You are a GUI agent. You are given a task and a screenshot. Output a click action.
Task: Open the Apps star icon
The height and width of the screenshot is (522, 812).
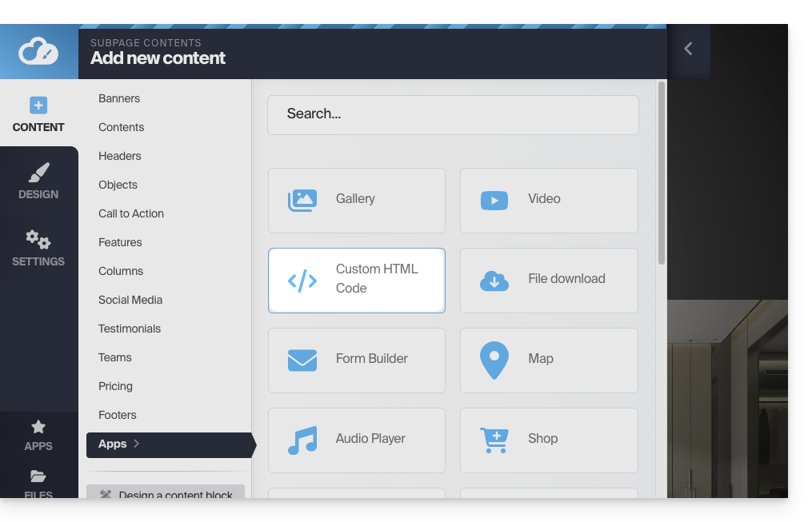coord(38,427)
